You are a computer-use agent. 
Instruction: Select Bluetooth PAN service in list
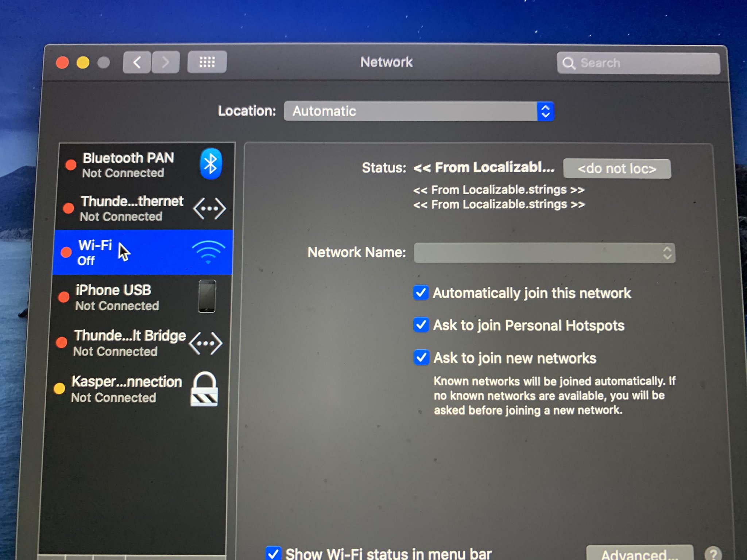point(128,165)
